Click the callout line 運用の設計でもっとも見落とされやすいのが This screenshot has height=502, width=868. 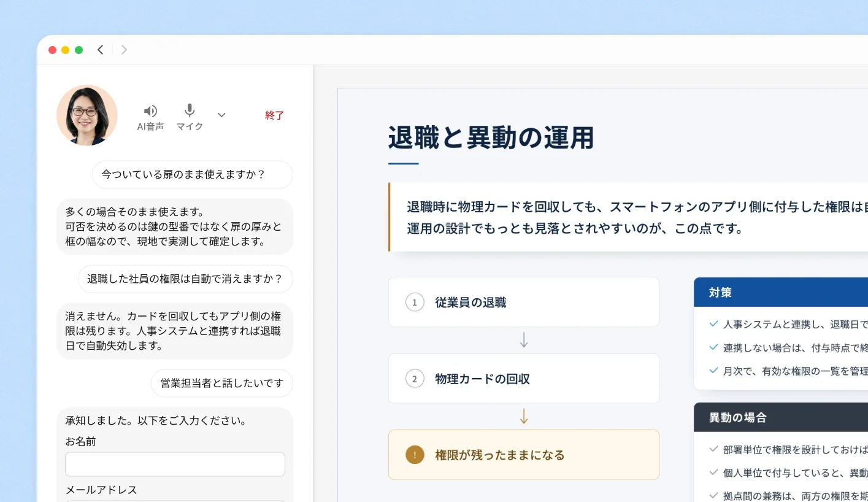[575, 229]
